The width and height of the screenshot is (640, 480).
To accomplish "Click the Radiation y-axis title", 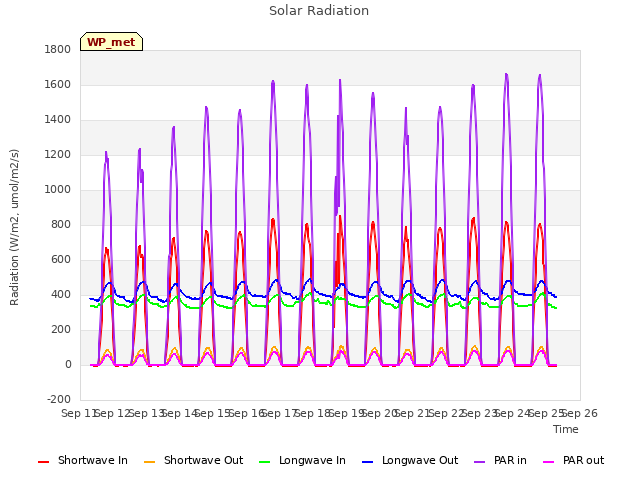I will [14, 227].
